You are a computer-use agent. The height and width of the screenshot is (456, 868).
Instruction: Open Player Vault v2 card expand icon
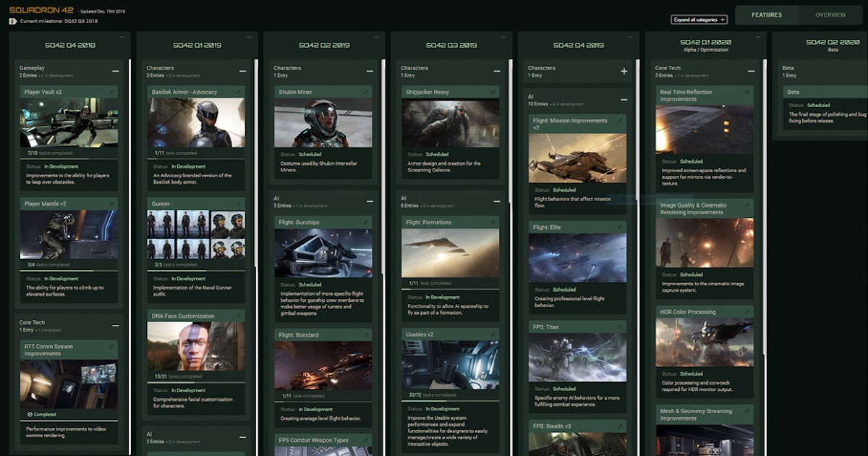111,92
